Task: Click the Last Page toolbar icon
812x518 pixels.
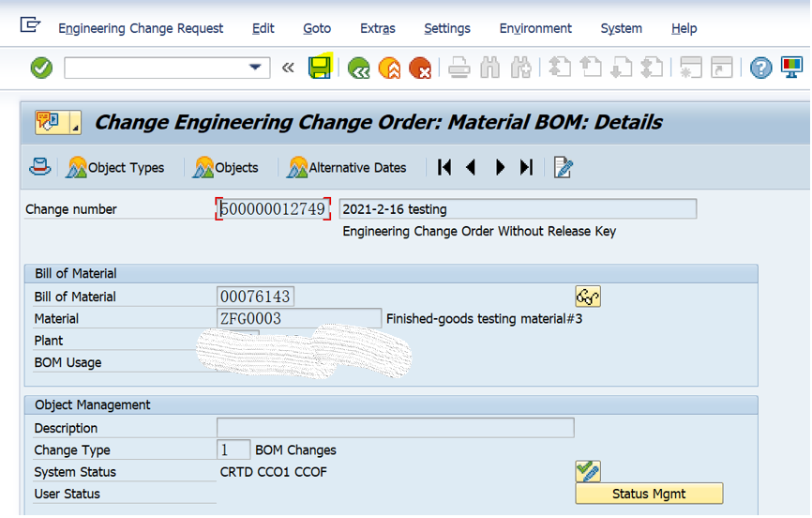Action: (x=652, y=68)
